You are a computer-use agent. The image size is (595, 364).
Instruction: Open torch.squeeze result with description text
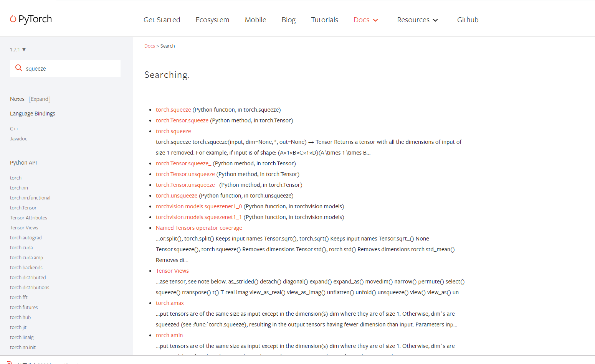click(173, 131)
